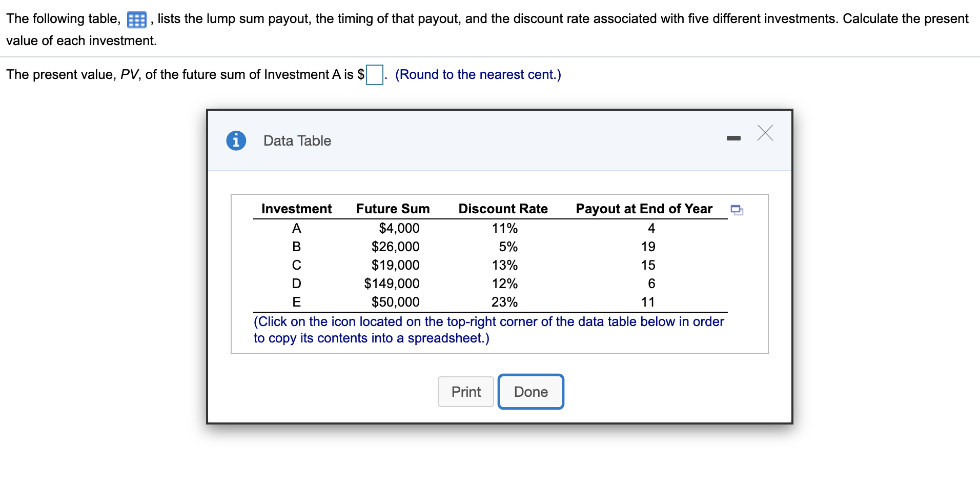The width and height of the screenshot is (980, 485).
Task: Close the Data Table dialog
Action: [x=765, y=133]
